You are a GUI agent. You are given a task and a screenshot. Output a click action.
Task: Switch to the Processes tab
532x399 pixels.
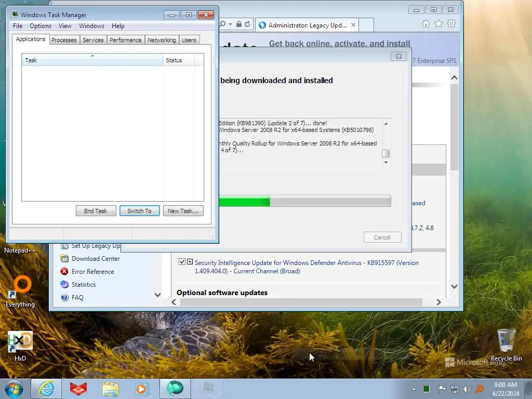(64, 40)
